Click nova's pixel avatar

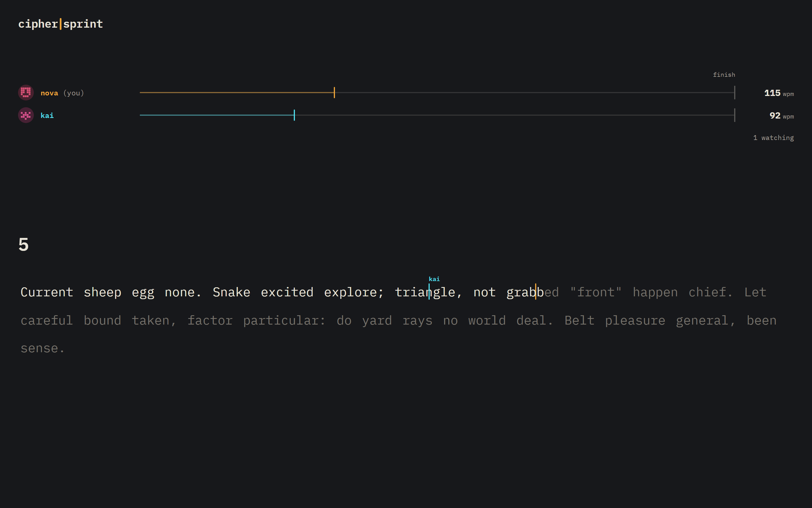(26, 92)
